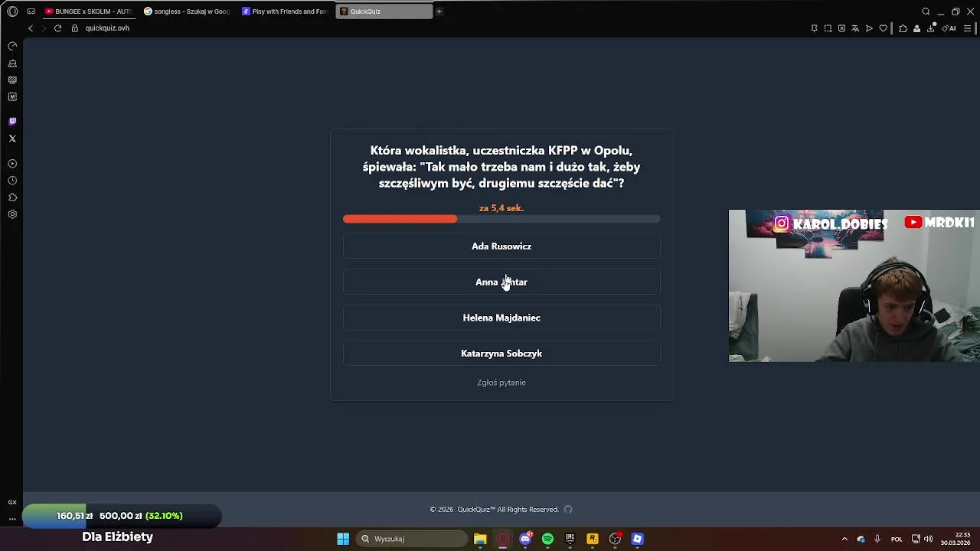Open Opera GX taskbar icon
The width and height of the screenshot is (980, 551).
503,539
